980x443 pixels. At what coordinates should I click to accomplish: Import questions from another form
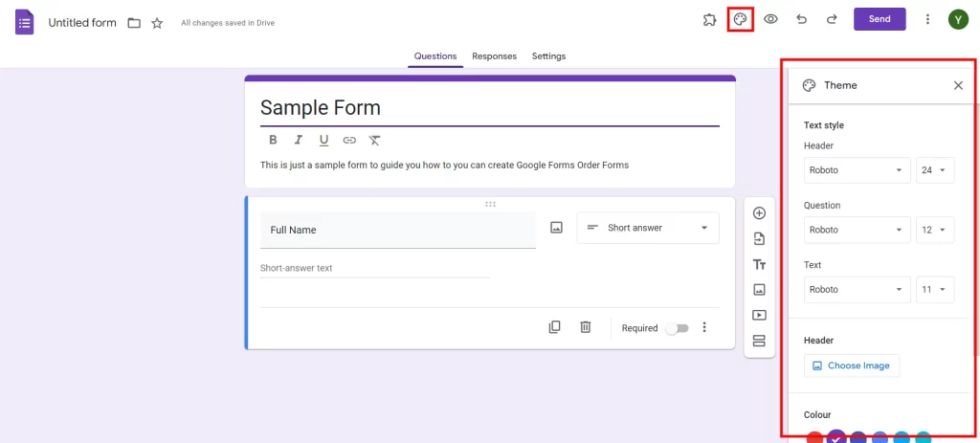pos(759,238)
